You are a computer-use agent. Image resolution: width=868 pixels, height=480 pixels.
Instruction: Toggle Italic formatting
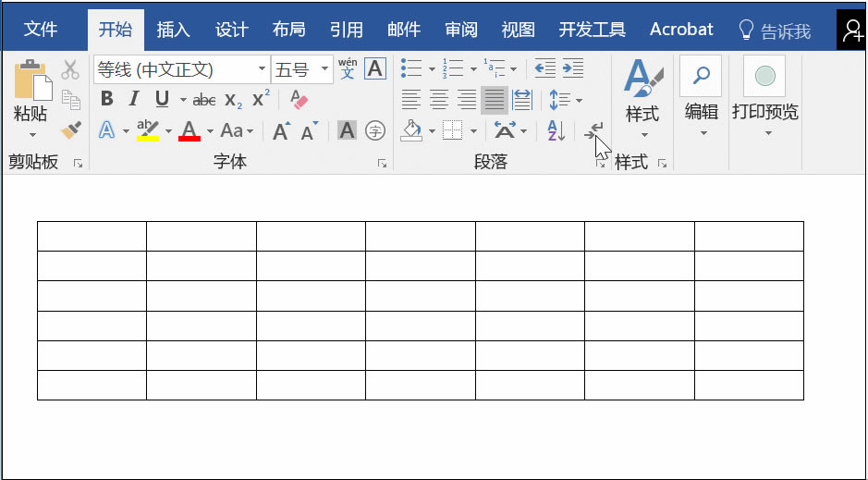(x=133, y=100)
